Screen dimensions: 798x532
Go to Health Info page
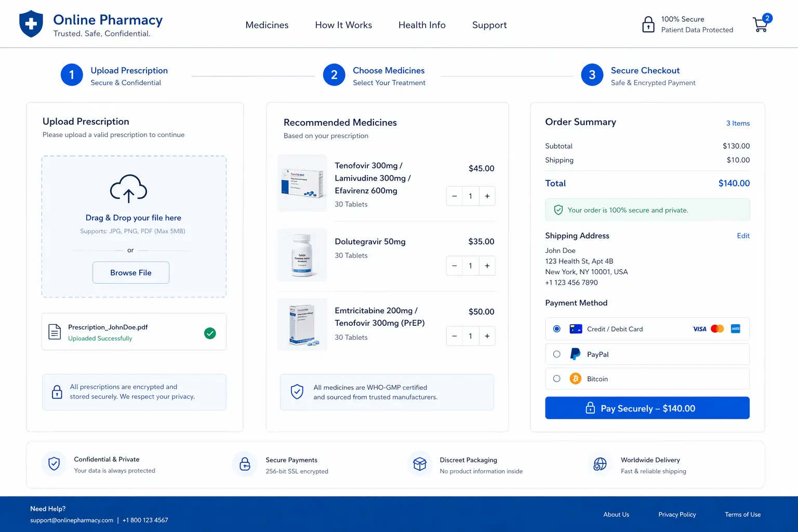422,25
